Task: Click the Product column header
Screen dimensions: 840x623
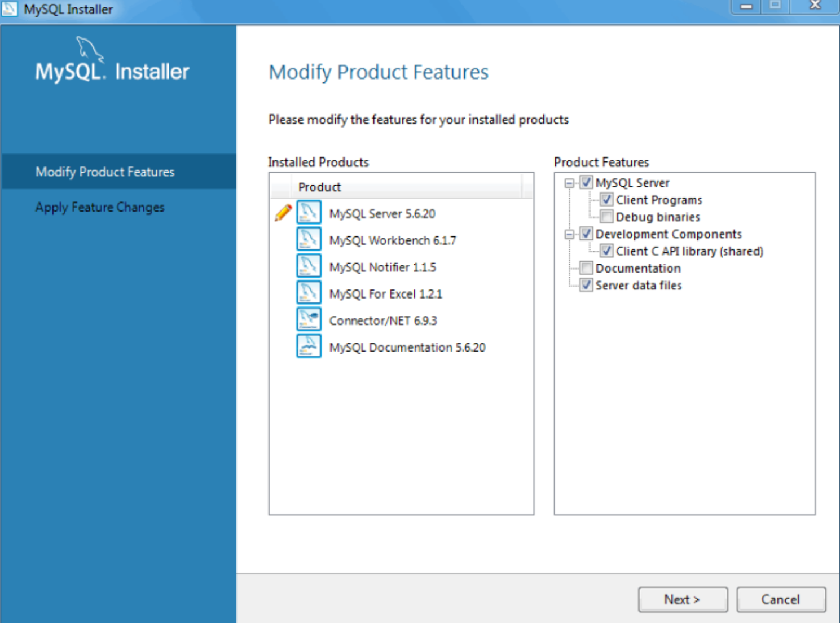Action: (319, 187)
